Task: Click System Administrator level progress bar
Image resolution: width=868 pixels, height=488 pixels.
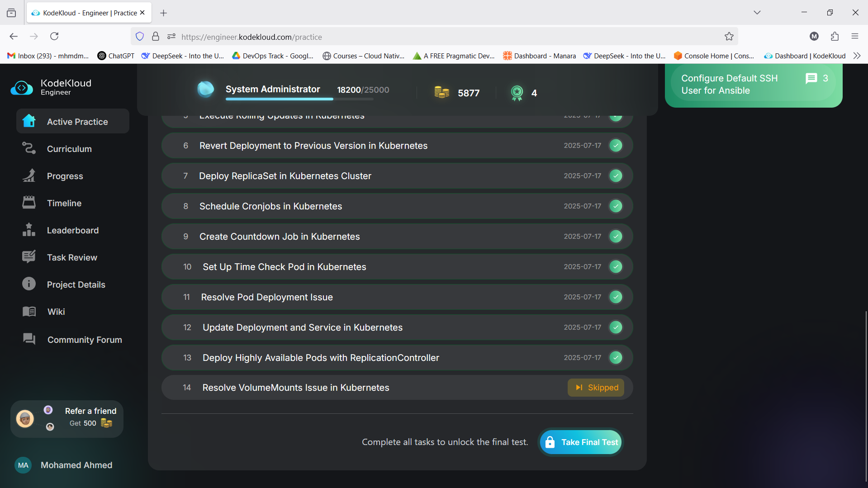Action: (299, 99)
